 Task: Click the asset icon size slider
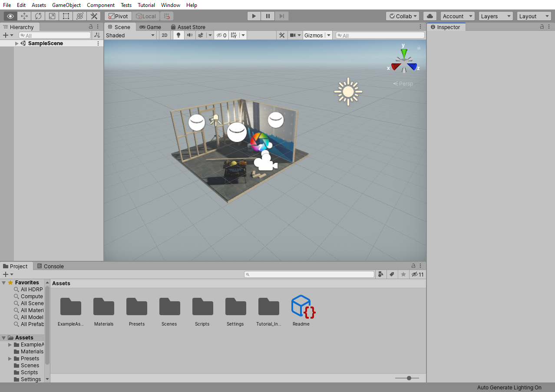point(409,378)
